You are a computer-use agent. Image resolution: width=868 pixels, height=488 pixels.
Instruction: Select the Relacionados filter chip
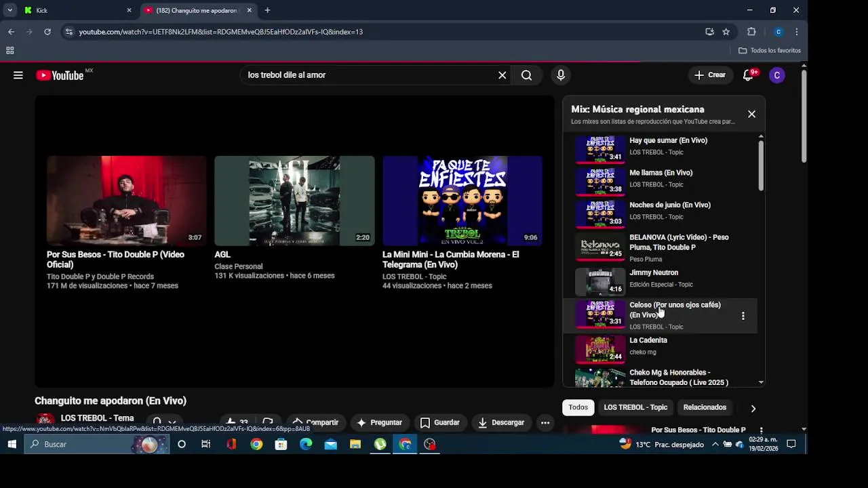click(705, 407)
